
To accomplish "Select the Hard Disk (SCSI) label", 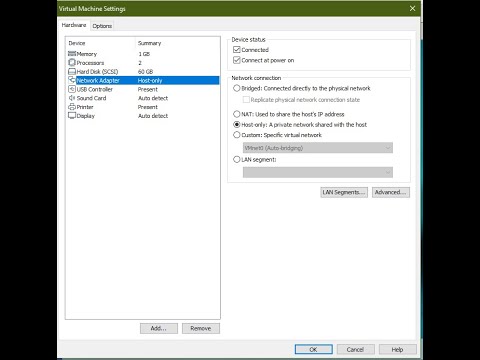I will (x=97, y=72).
